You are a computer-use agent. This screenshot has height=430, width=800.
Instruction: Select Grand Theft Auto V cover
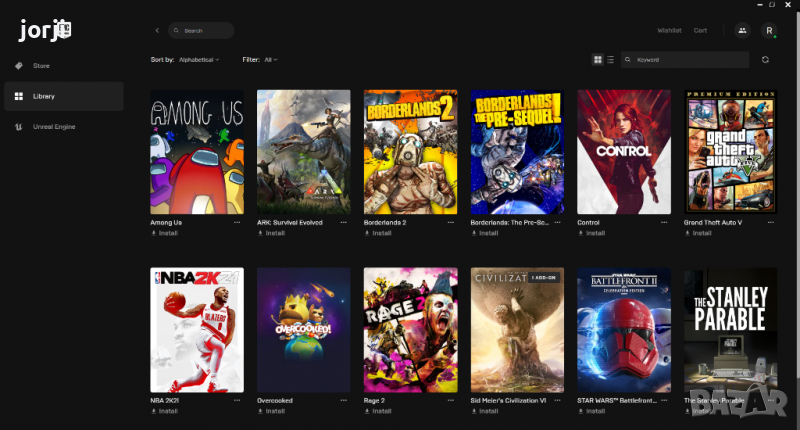tap(731, 152)
